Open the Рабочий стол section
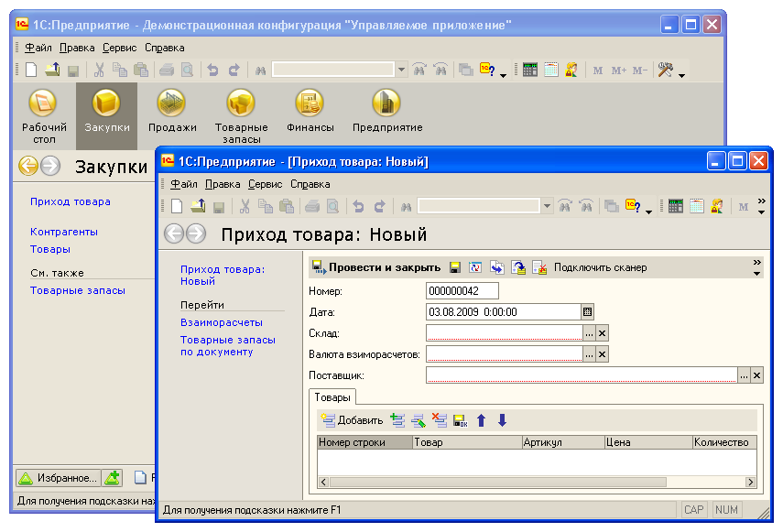783x532 pixels. (x=44, y=115)
